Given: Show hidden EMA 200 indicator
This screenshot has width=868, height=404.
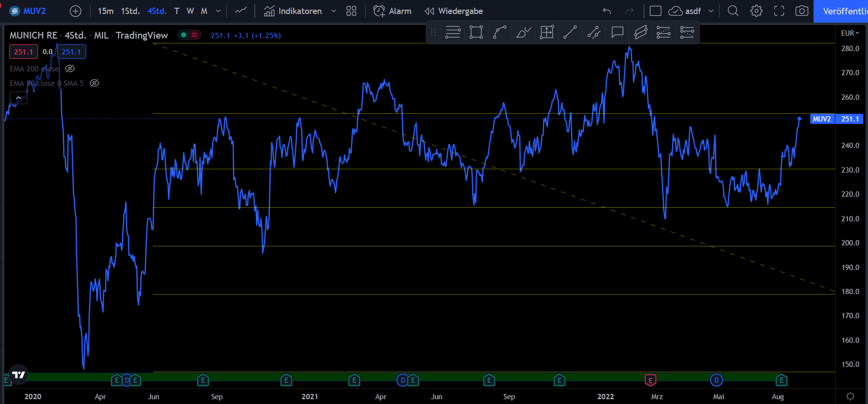Looking at the screenshot, I should tap(70, 68).
